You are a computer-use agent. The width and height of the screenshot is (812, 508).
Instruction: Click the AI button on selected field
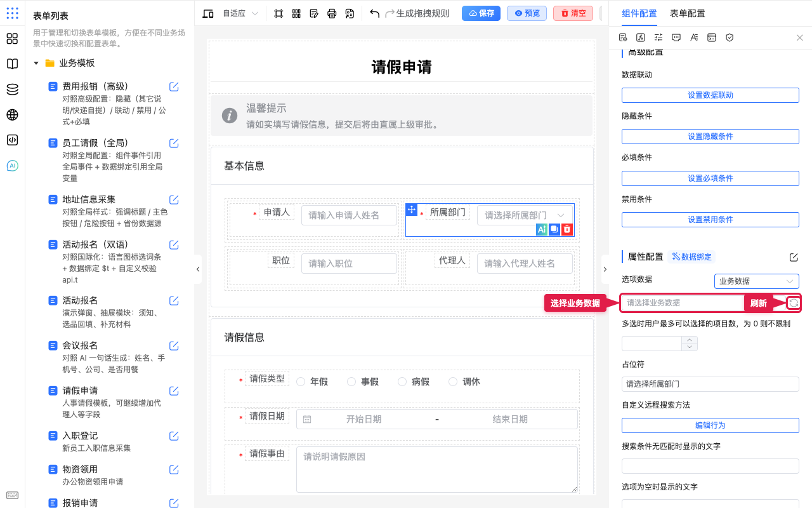point(542,230)
